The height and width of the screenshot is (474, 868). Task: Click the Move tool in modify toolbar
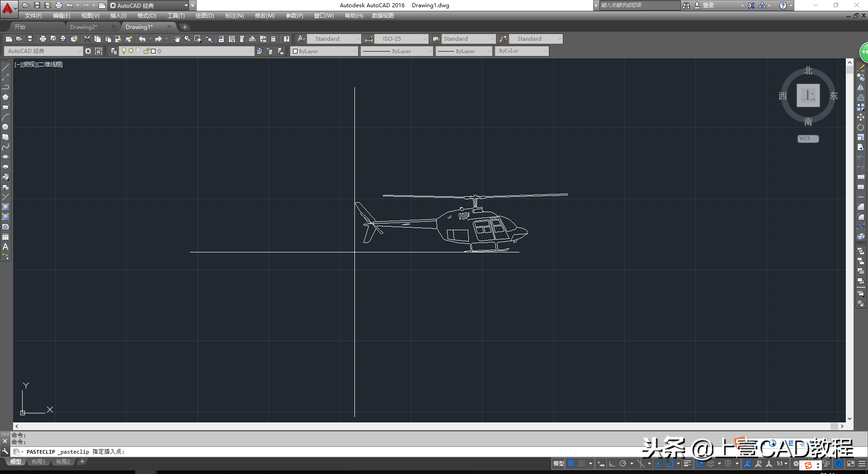tap(861, 117)
